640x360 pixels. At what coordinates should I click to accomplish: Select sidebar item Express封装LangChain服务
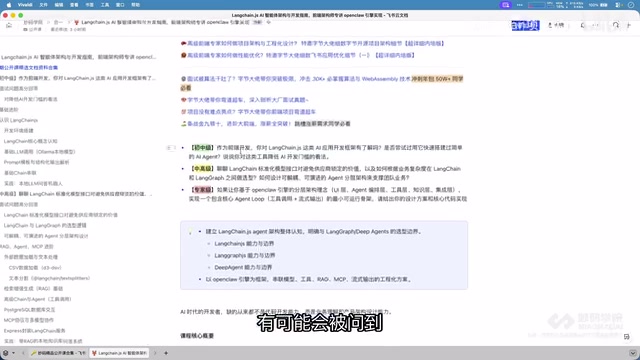(x=34, y=331)
